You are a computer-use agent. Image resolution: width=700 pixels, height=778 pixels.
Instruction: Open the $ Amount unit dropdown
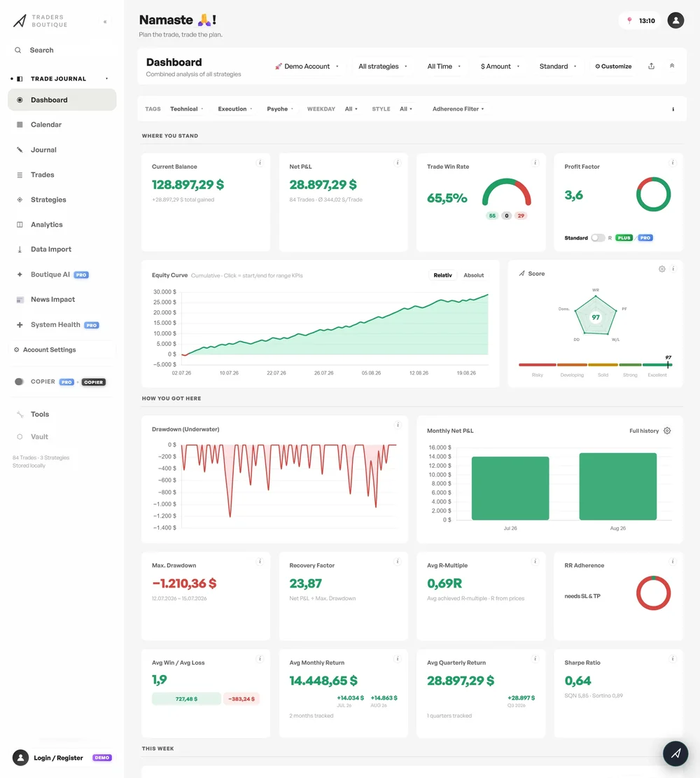pos(500,67)
